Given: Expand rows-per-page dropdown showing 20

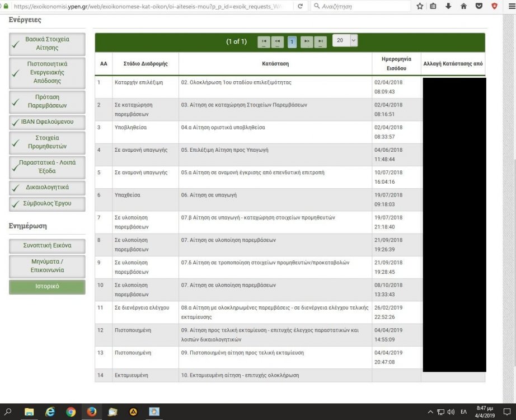Looking at the screenshot, I should [345, 40].
